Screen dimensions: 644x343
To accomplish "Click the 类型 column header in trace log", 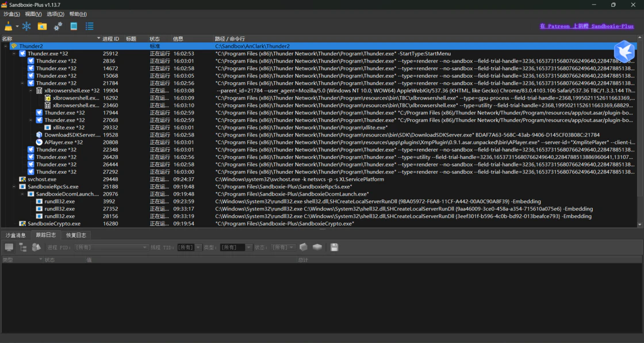I will coord(22,260).
